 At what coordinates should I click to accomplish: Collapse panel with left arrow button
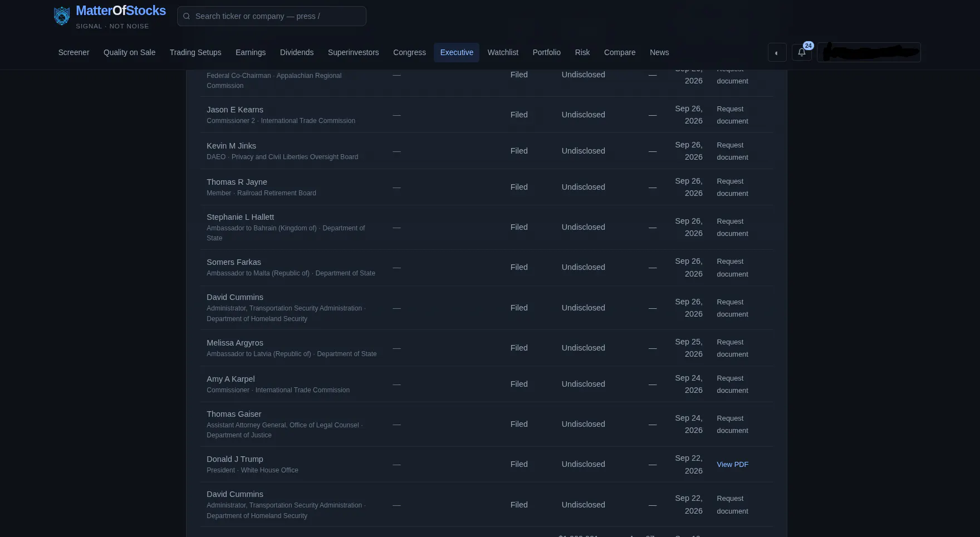(x=777, y=52)
